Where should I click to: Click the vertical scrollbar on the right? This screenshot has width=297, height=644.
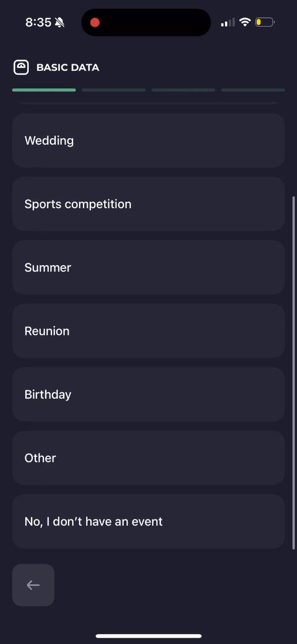pyautogui.click(x=293, y=373)
